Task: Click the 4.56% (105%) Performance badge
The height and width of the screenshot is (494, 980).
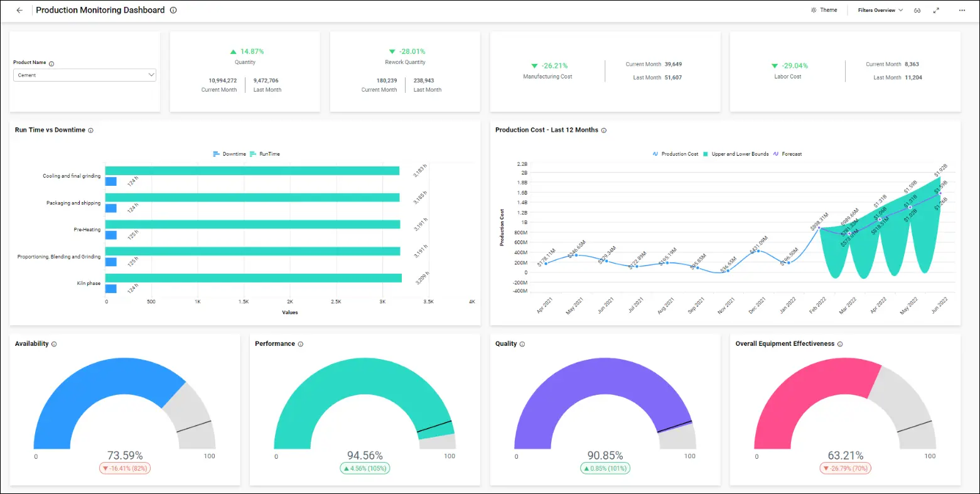Action: pos(365,468)
